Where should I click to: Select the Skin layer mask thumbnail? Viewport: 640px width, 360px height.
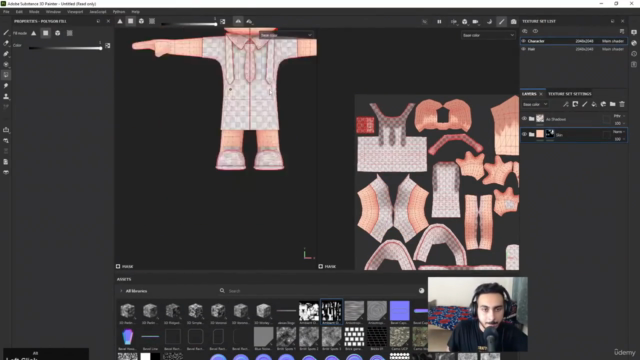coord(550,134)
